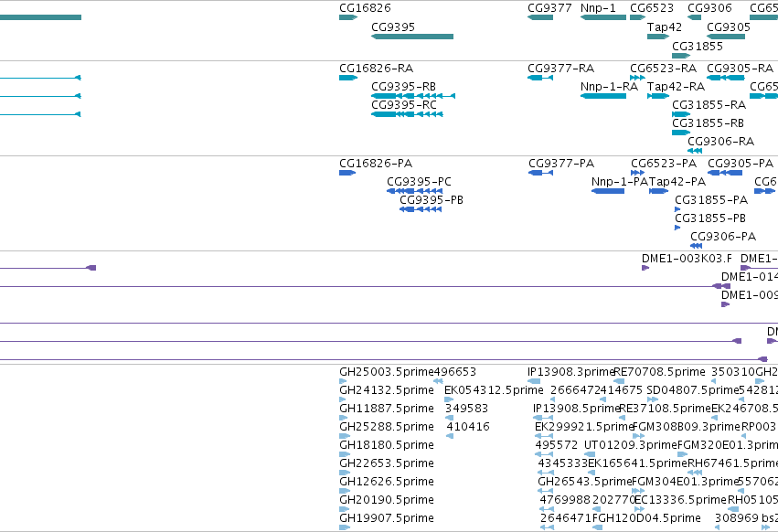Viewport: 778px width, 532px height.
Task: Click the CG9305 gene label
Action: pyautogui.click(x=729, y=27)
